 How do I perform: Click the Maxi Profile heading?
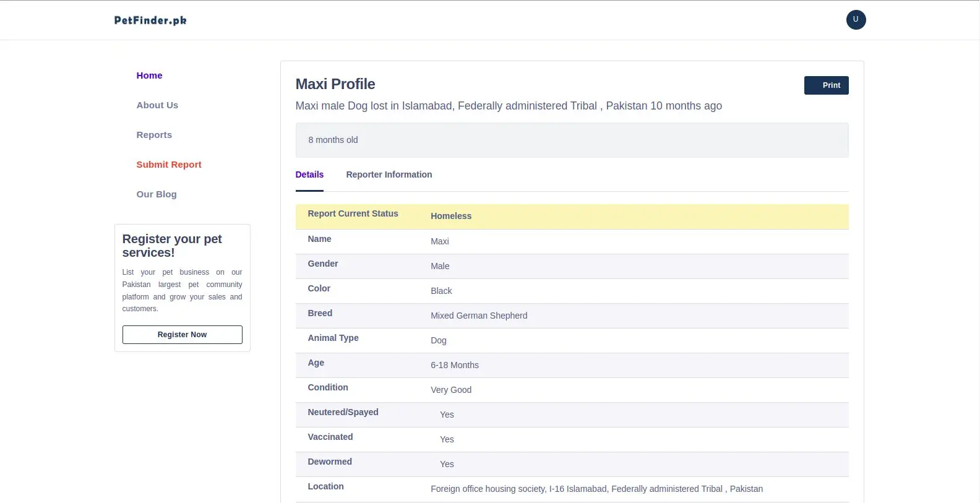pos(335,84)
